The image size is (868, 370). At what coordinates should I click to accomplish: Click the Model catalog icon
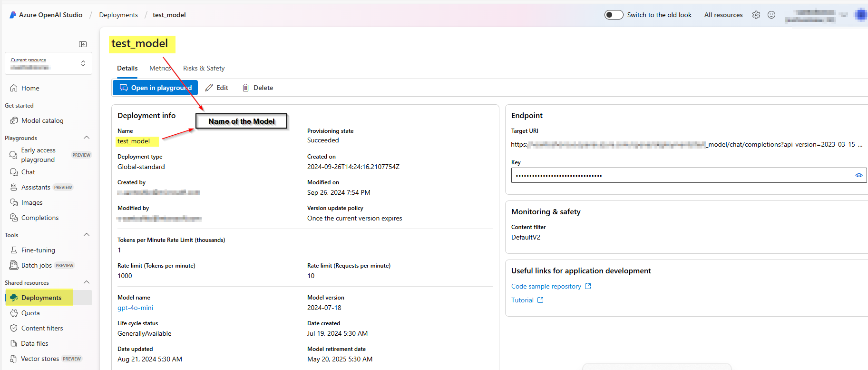coord(14,120)
